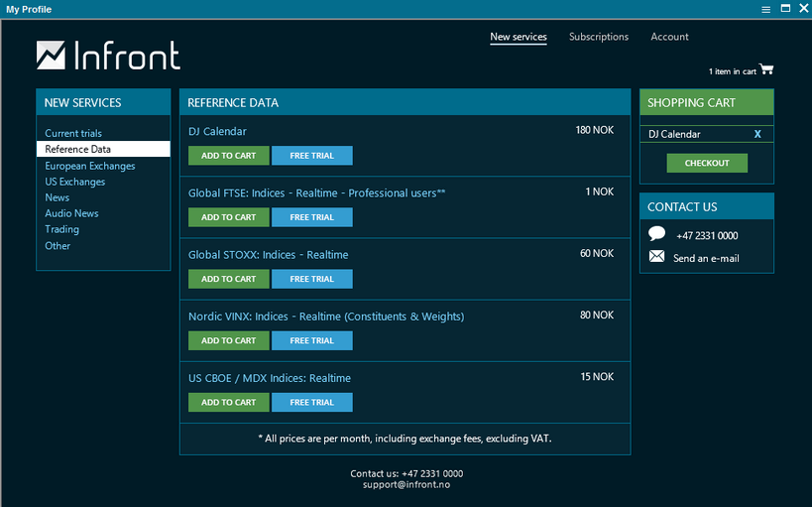Click phone number +47 2331 0000 in Contact Us

tap(707, 235)
